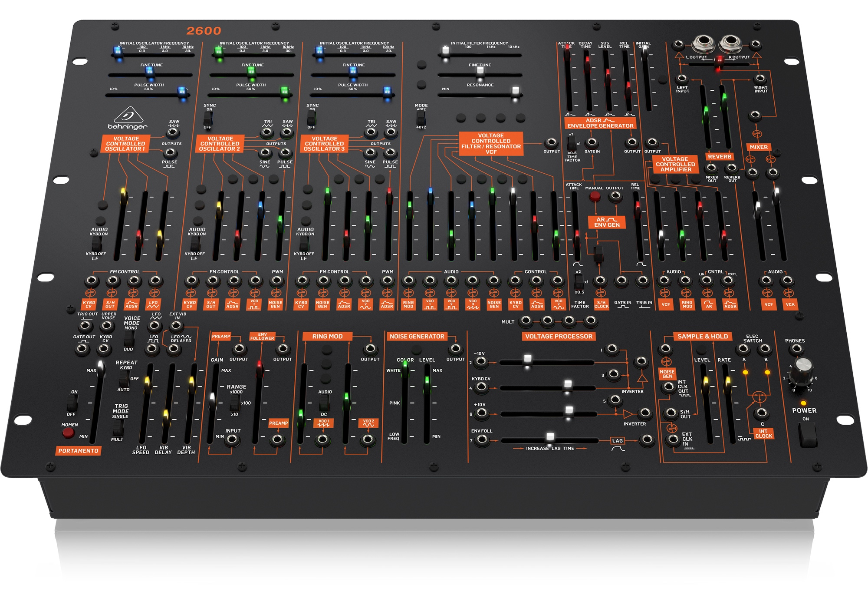This screenshot has height=608, width=868.
Task: Click the PHONES jack
Action: pyautogui.click(x=796, y=349)
